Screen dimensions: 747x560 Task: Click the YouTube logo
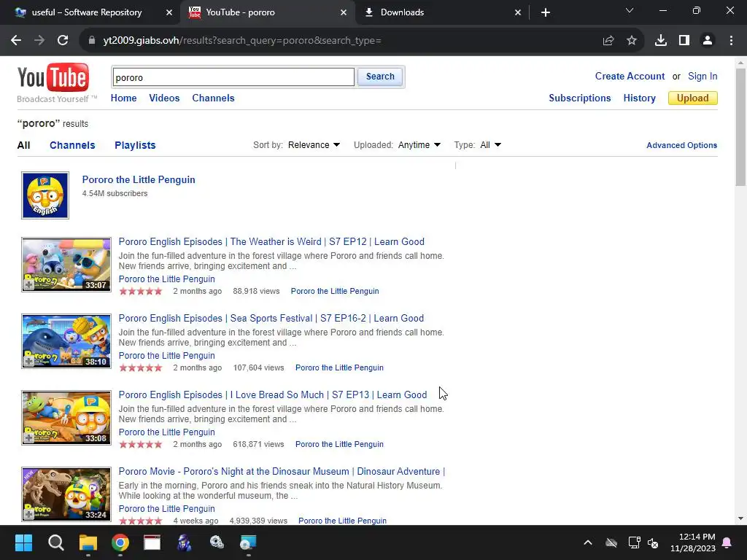tap(53, 77)
